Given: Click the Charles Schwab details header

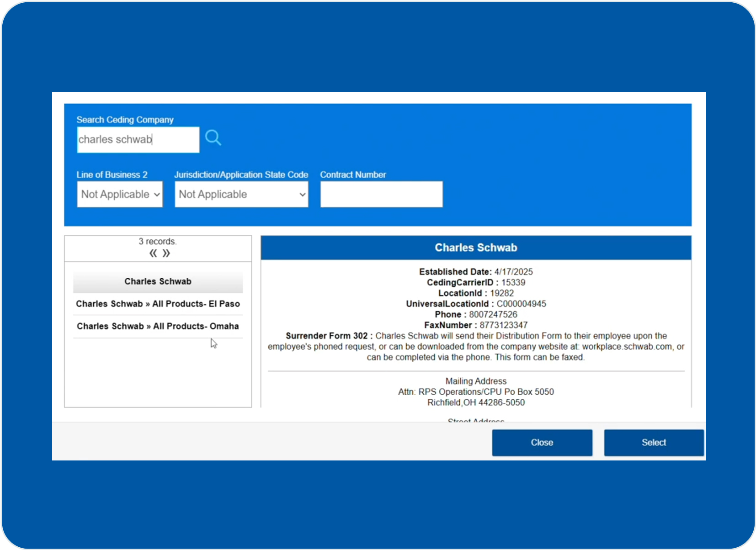Looking at the screenshot, I should pos(476,248).
